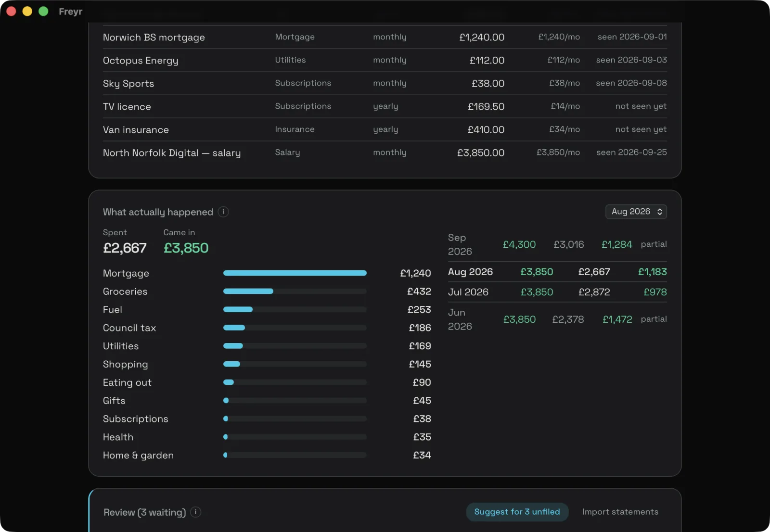This screenshot has height=532, width=770.
Task: Select North Norfolk Digital — salary row
Action: point(385,152)
